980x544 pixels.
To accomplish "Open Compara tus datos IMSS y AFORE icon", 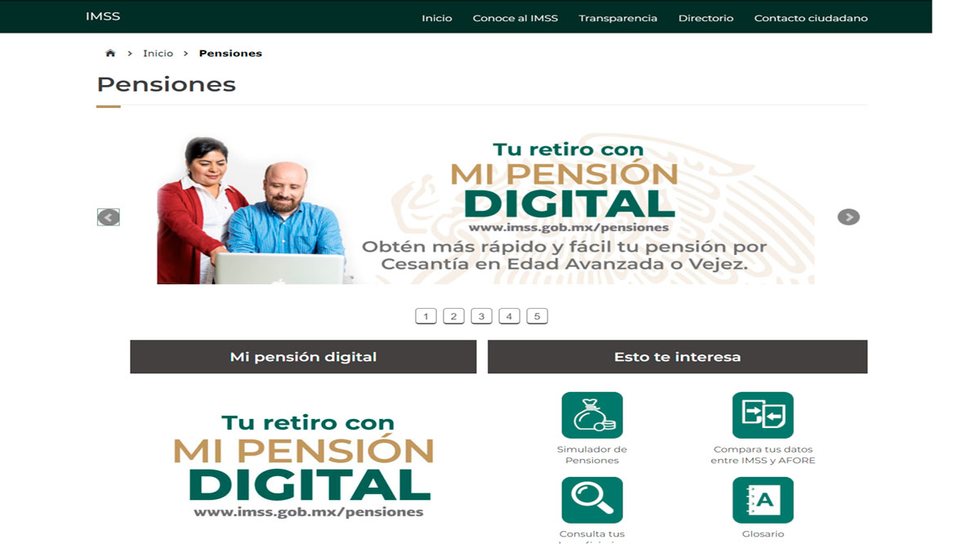I will [x=763, y=415].
